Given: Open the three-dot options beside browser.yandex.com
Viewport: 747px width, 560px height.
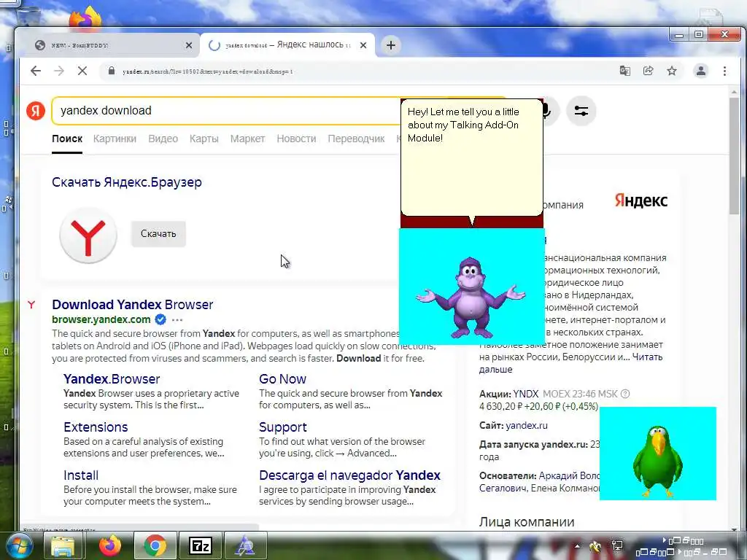Looking at the screenshot, I should tap(177, 320).
